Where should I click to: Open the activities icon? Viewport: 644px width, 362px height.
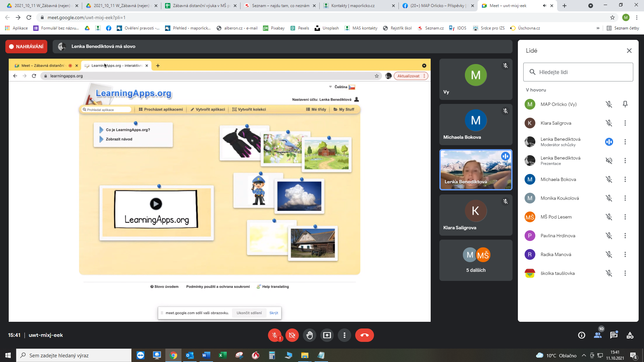(x=630, y=335)
